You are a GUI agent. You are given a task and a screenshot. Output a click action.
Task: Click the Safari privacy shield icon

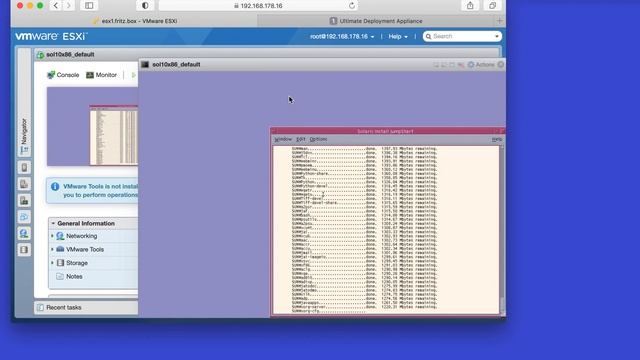tap(145, 6)
